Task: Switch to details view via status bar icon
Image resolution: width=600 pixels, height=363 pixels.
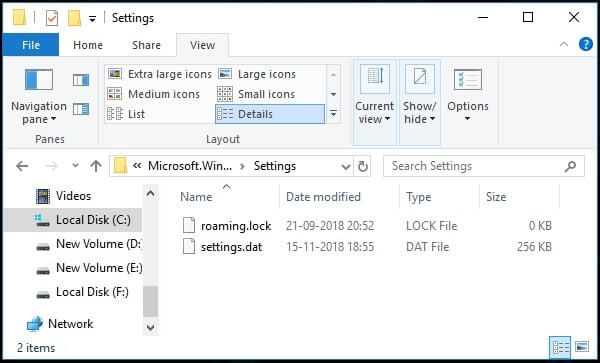Action: 560,348
